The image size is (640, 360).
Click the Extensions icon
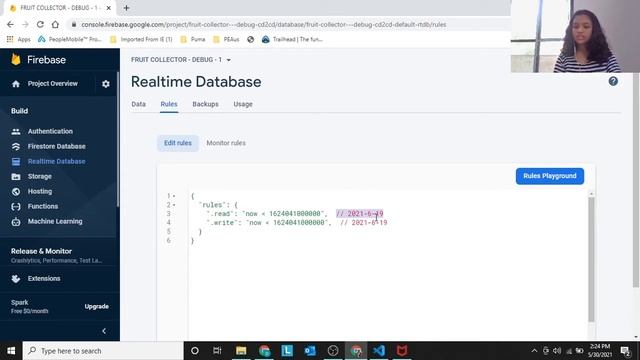(16, 279)
